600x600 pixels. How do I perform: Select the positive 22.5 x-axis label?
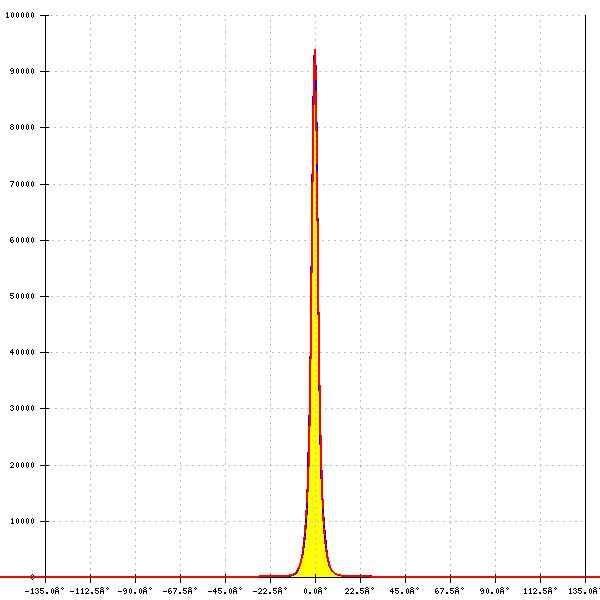(360, 591)
